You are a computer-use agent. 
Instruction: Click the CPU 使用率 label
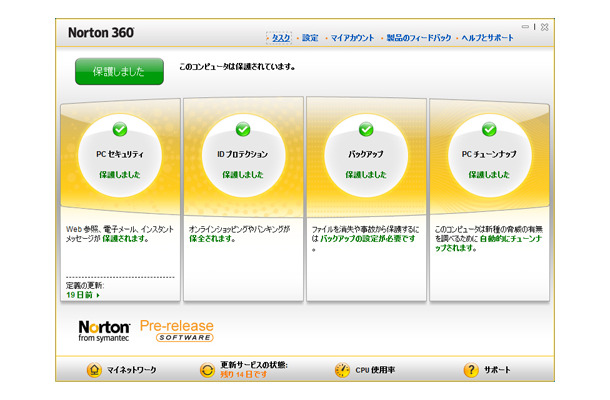click(x=375, y=370)
